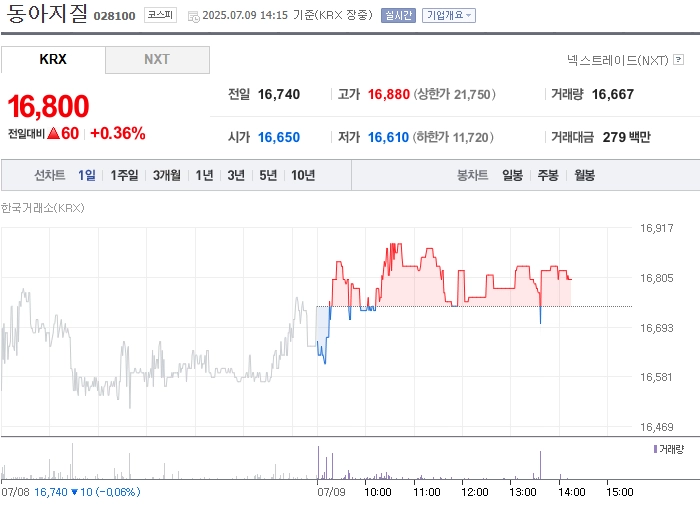
Task: Click the 12:00 time axis label
Action: point(475,492)
